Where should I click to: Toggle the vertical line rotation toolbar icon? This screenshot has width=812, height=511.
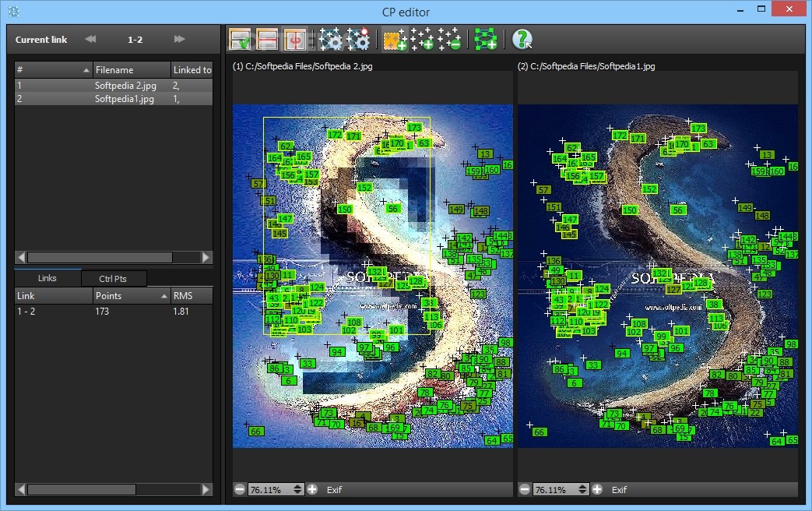(x=295, y=40)
